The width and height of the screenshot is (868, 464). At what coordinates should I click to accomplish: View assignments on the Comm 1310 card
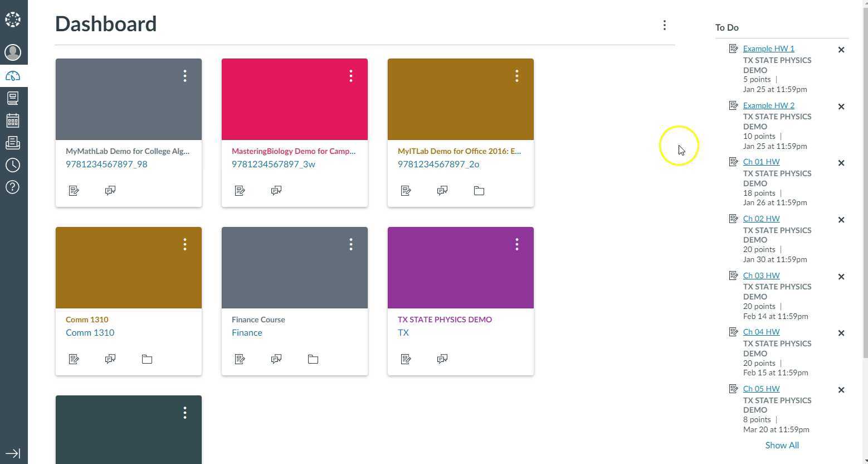(x=74, y=359)
